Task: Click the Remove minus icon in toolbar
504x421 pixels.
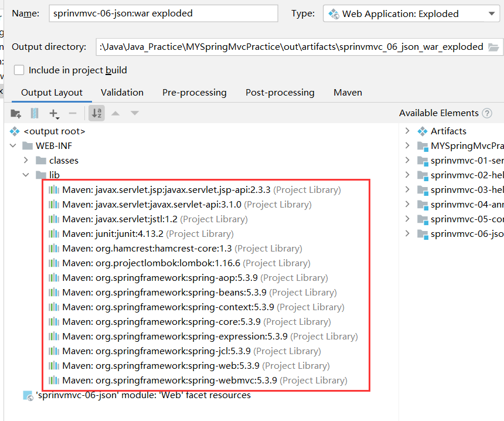Action: pos(73,113)
